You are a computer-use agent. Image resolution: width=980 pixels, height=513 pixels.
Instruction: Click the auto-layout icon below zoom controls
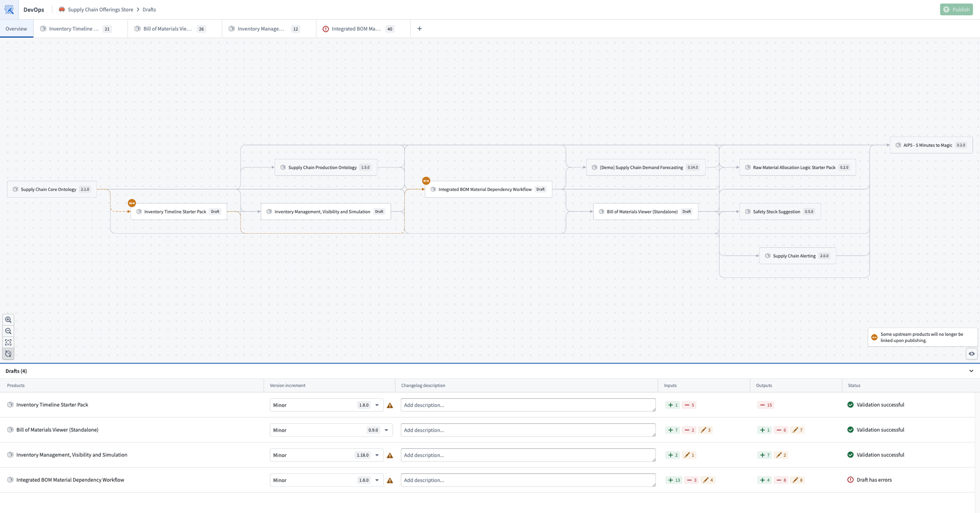click(x=8, y=354)
